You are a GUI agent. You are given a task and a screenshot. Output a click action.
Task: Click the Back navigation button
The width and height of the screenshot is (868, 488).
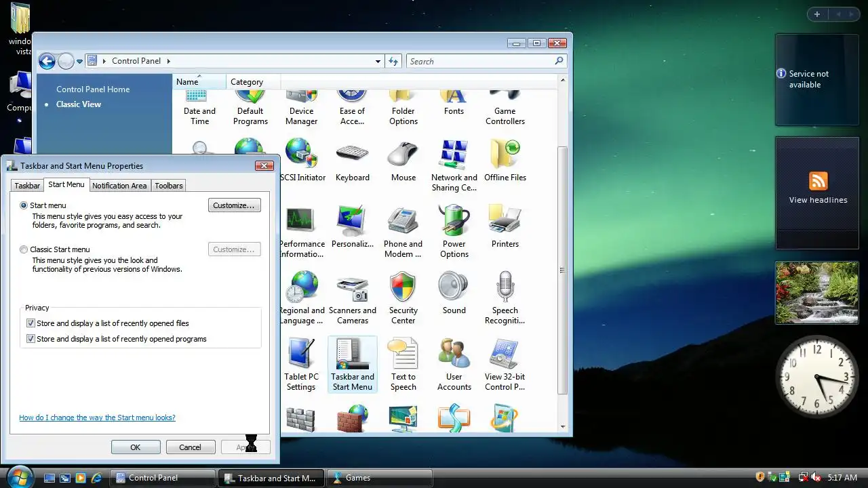click(47, 62)
